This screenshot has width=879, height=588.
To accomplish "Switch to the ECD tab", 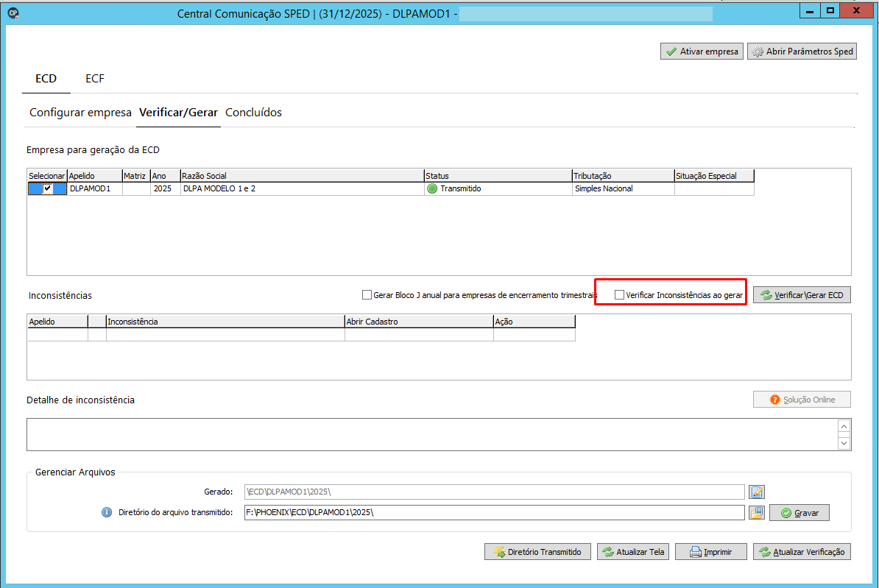I will pos(46,79).
